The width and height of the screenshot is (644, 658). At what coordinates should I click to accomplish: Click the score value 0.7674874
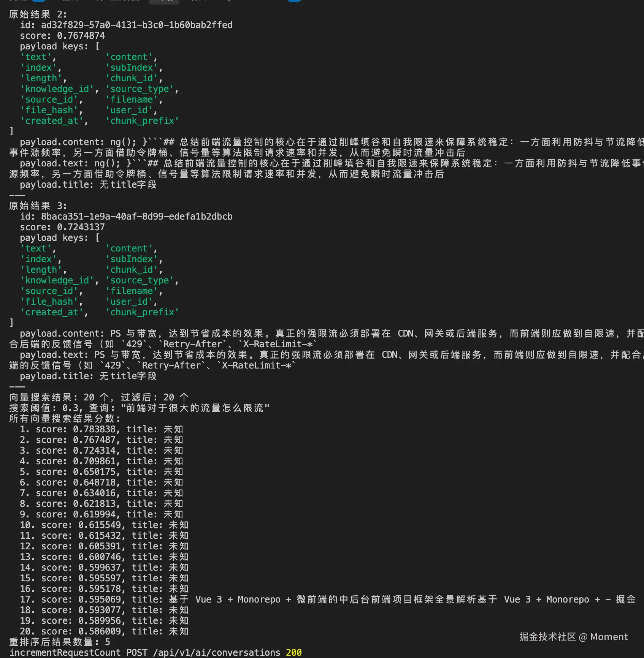coord(81,36)
